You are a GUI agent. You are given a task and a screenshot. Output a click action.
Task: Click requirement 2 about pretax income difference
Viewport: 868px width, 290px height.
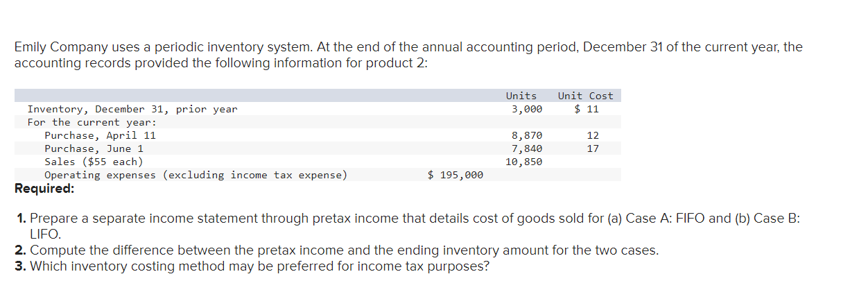(x=337, y=250)
